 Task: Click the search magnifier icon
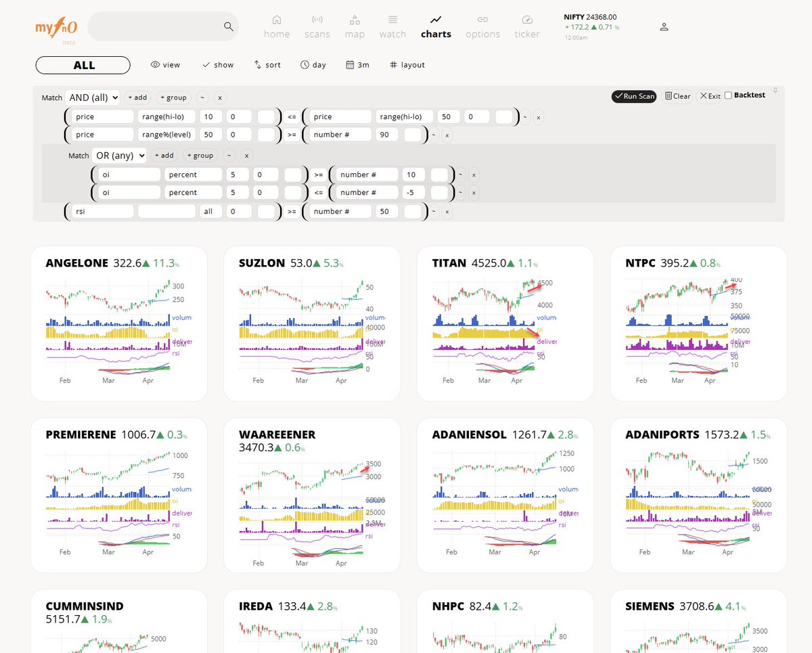(x=229, y=27)
